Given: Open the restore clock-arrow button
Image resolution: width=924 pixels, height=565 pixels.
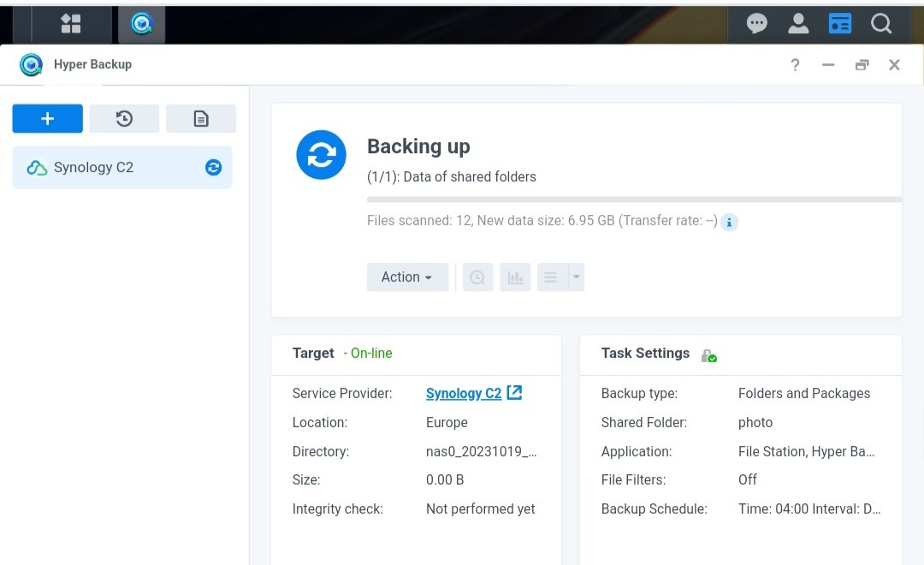Looking at the screenshot, I should click(x=124, y=118).
